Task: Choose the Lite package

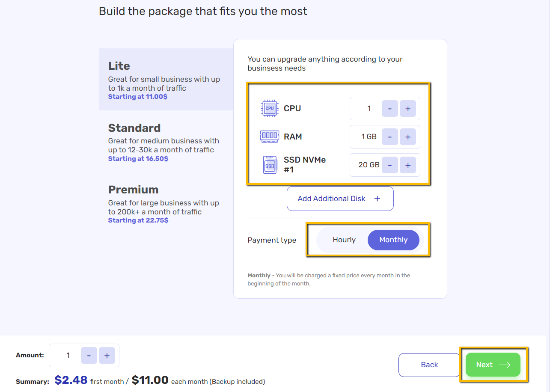Action: pyautogui.click(x=166, y=79)
